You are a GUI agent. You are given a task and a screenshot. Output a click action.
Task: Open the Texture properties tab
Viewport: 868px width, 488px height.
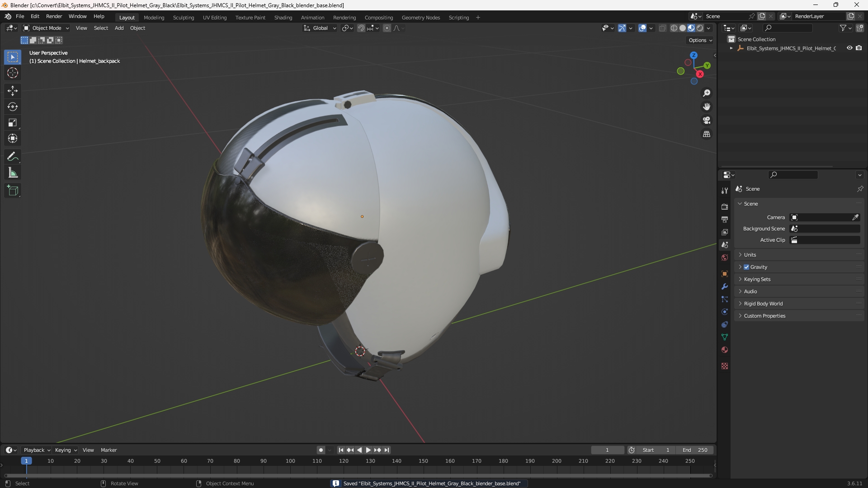tap(725, 366)
